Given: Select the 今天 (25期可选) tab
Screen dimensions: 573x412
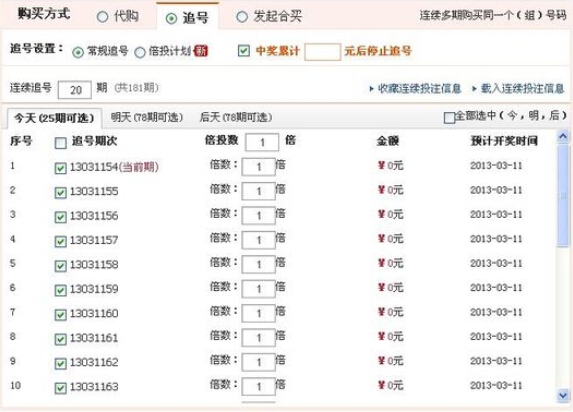Looking at the screenshot, I should click(x=54, y=118).
